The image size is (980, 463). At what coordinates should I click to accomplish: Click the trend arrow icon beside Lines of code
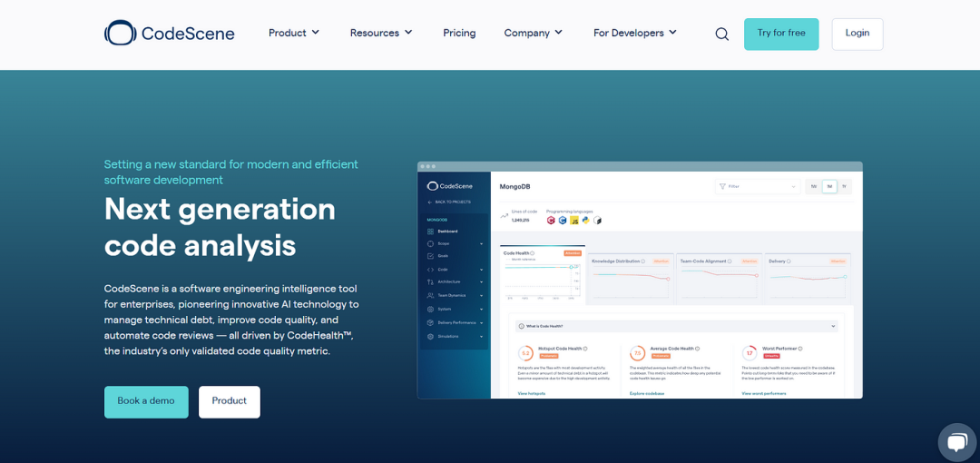[505, 216]
